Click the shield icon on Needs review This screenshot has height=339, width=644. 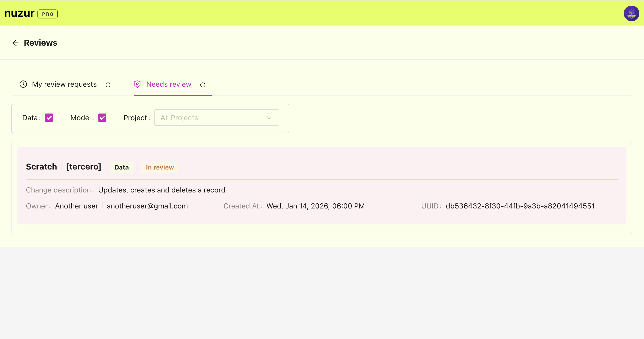tap(137, 84)
